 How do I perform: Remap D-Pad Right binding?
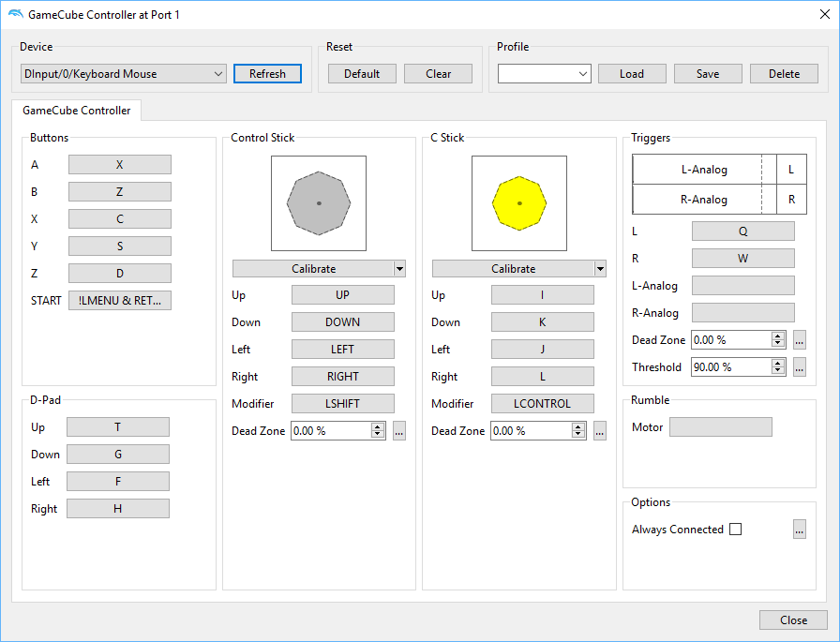[118, 509]
